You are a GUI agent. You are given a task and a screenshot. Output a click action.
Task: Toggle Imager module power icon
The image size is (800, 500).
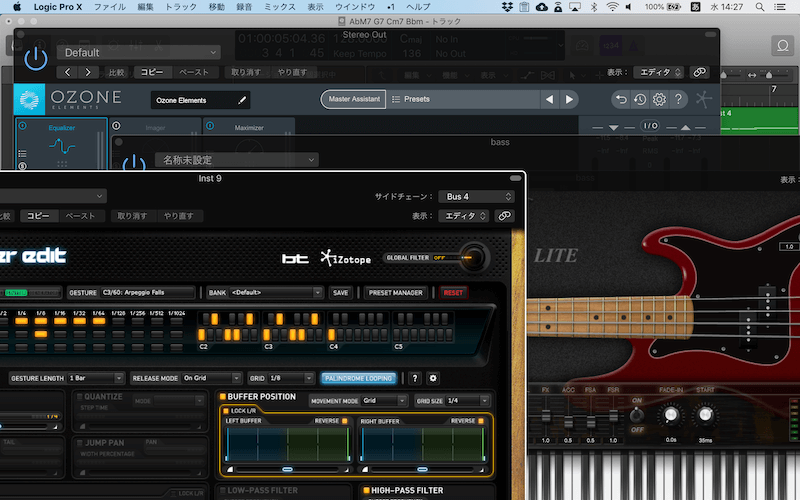[116, 126]
